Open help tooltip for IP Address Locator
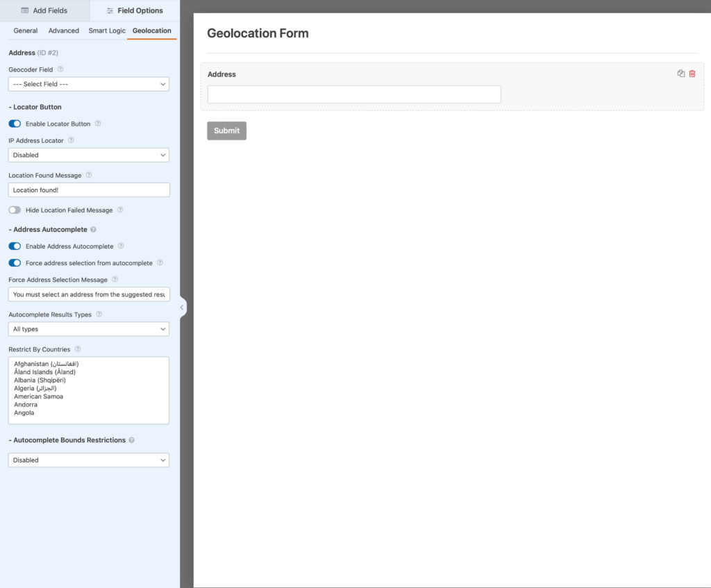 point(71,140)
